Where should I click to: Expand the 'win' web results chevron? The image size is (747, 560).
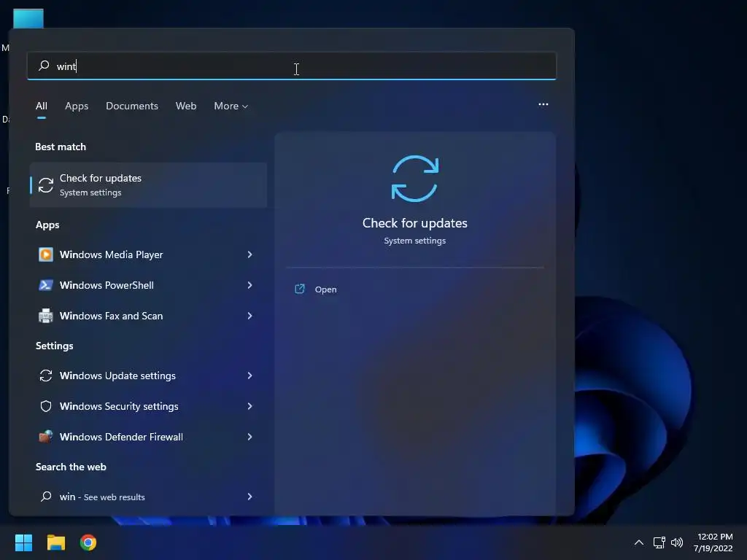click(x=249, y=497)
